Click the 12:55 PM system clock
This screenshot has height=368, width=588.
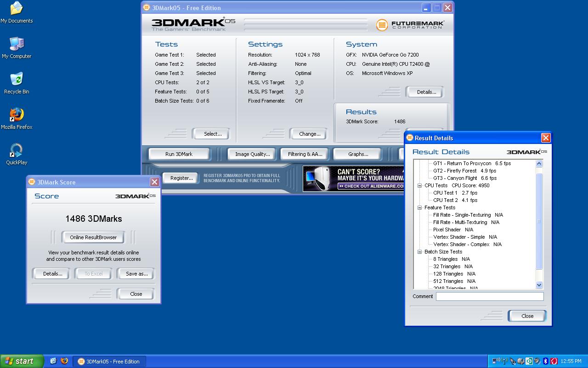click(571, 361)
